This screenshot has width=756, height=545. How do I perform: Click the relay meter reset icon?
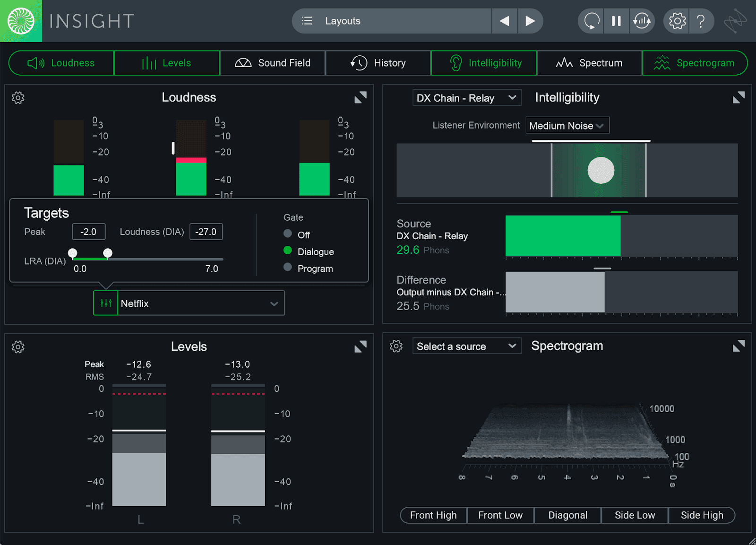tap(642, 21)
